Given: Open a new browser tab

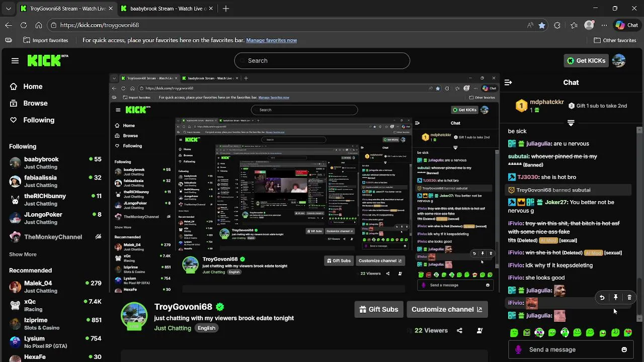Looking at the screenshot, I should (x=226, y=9).
